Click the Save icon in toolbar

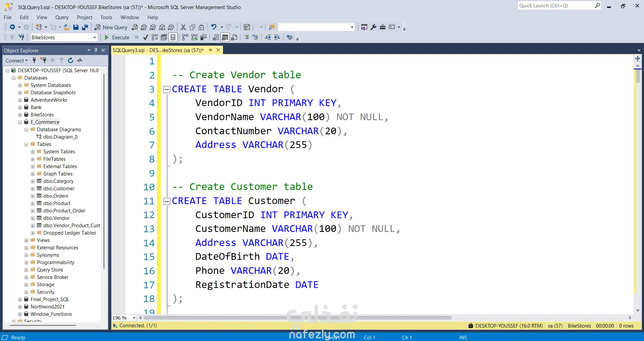click(x=76, y=27)
